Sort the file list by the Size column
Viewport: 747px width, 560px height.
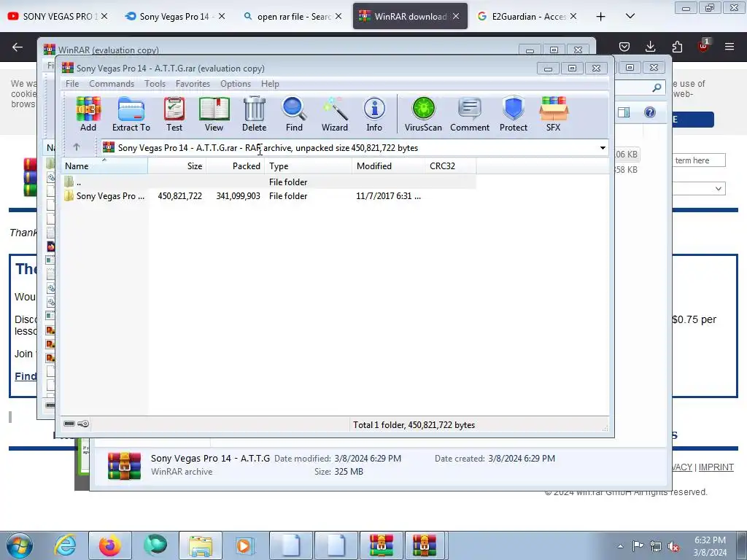point(177,166)
